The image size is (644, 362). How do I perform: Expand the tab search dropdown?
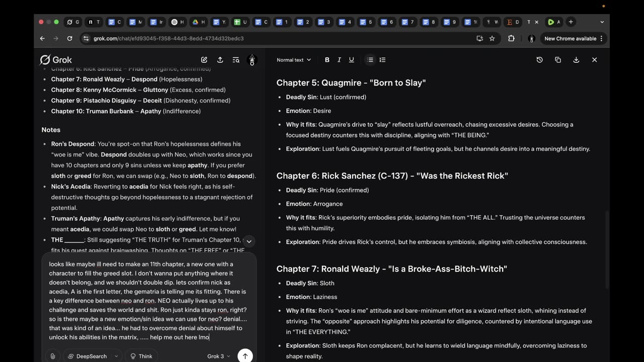[x=602, y=22]
